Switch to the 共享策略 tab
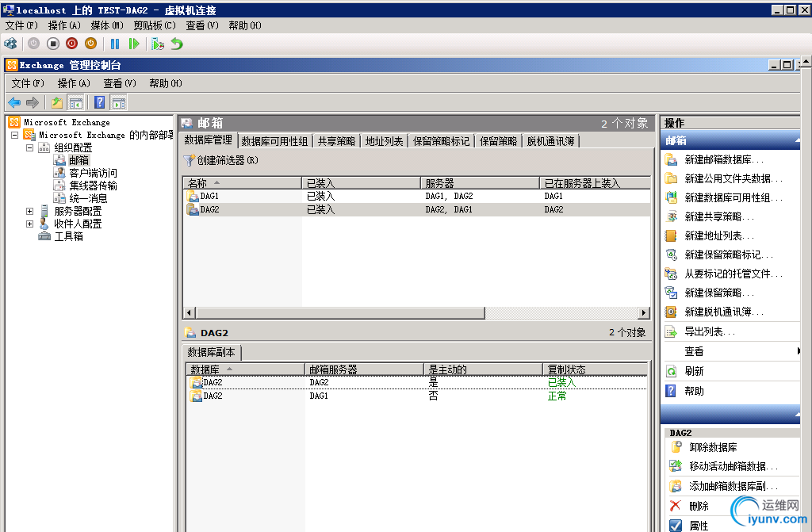This screenshot has width=812, height=532. (x=336, y=141)
